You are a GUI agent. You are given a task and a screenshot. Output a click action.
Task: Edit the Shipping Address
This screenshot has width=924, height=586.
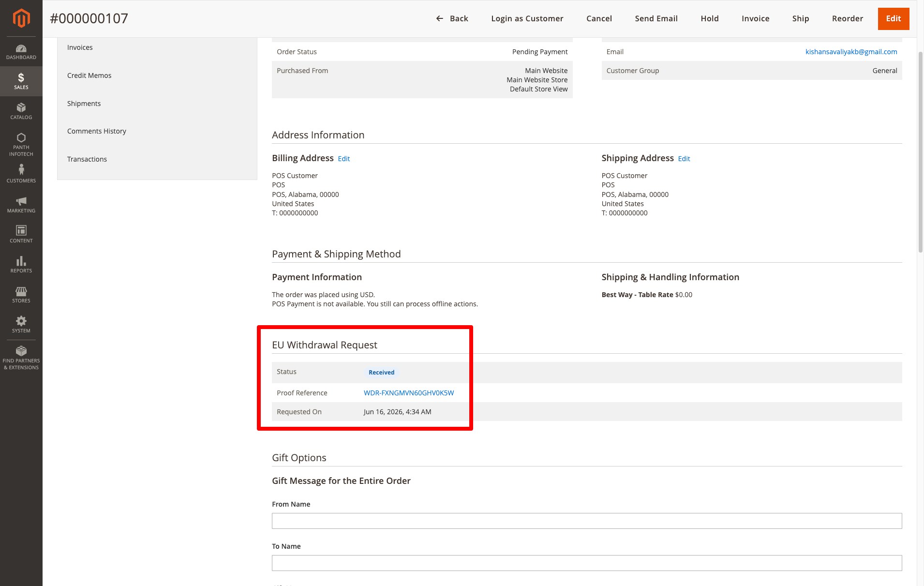(x=684, y=159)
